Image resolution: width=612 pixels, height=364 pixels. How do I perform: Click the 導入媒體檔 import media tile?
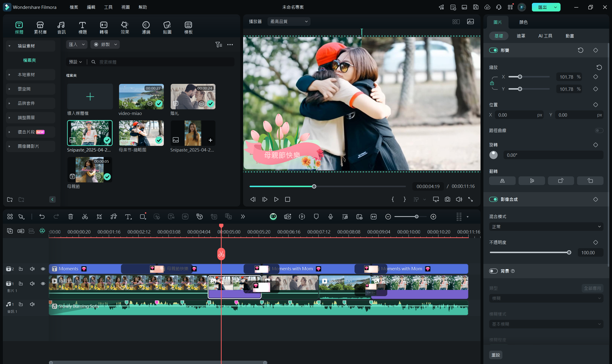[90, 97]
